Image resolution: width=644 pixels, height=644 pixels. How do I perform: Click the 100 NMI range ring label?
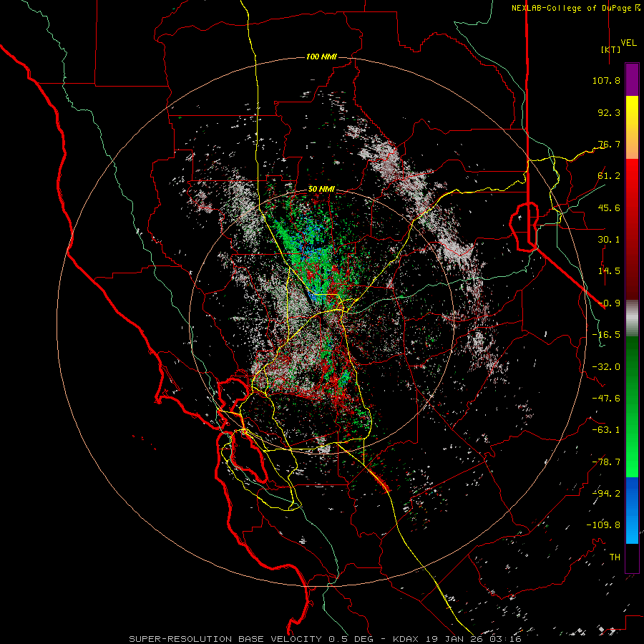tap(321, 57)
